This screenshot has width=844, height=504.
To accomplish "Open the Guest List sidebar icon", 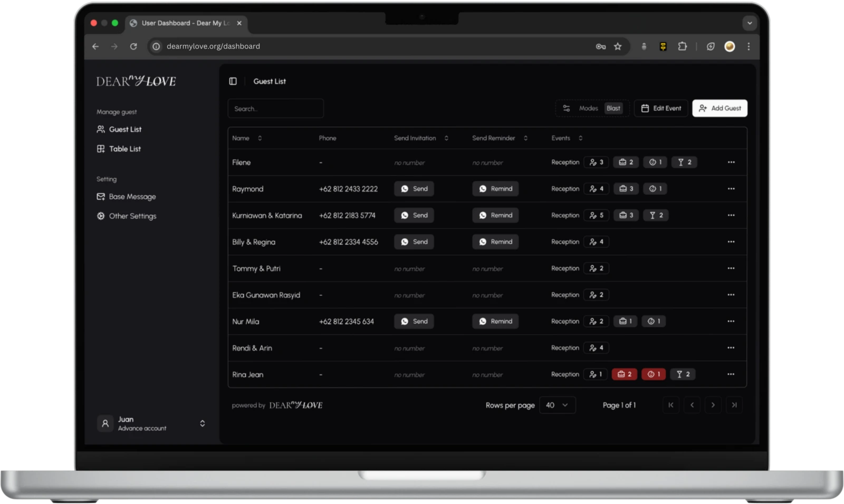I will (x=101, y=129).
